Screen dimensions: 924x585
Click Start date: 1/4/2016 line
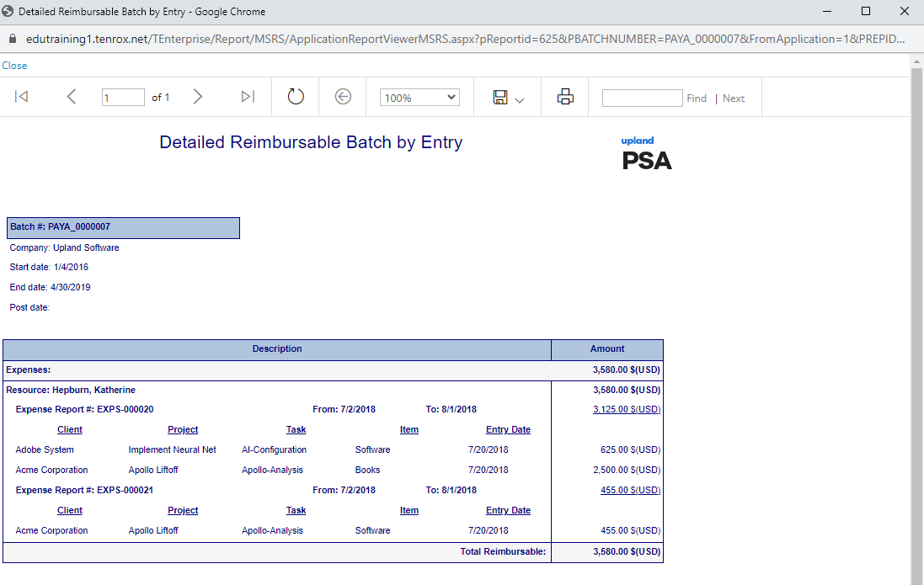pyautogui.click(x=49, y=268)
